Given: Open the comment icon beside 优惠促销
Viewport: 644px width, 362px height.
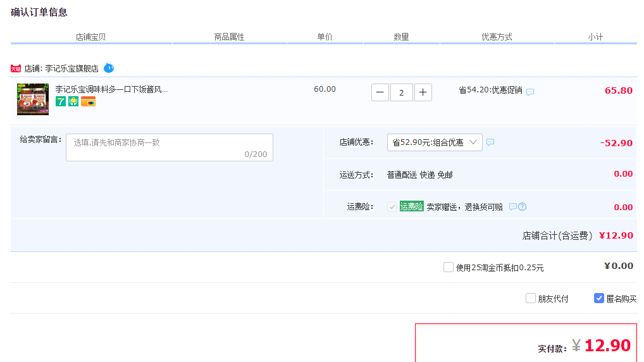Looking at the screenshot, I should (530, 92).
